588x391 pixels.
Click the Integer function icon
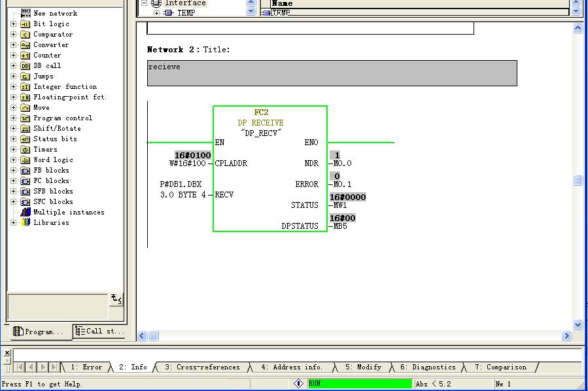[25, 87]
